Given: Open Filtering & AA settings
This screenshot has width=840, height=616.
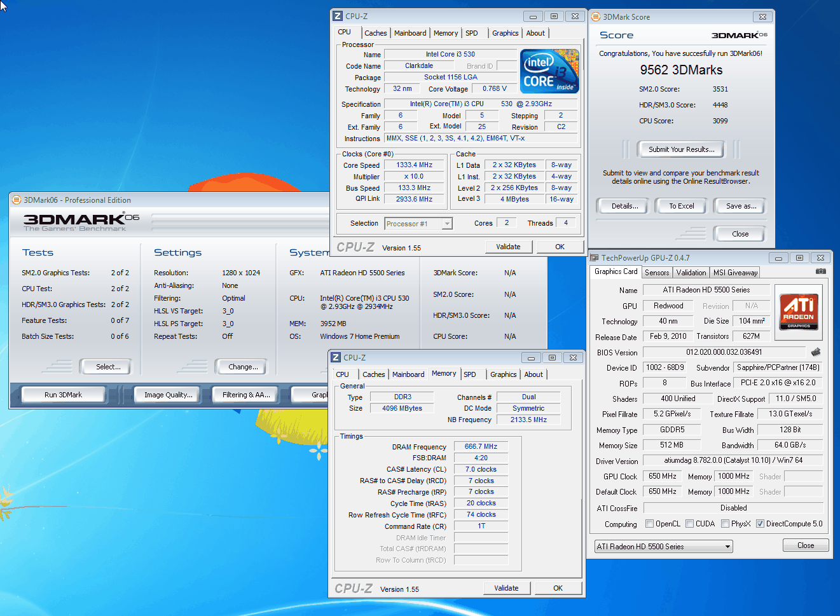Looking at the screenshot, I should coord(246,395).
